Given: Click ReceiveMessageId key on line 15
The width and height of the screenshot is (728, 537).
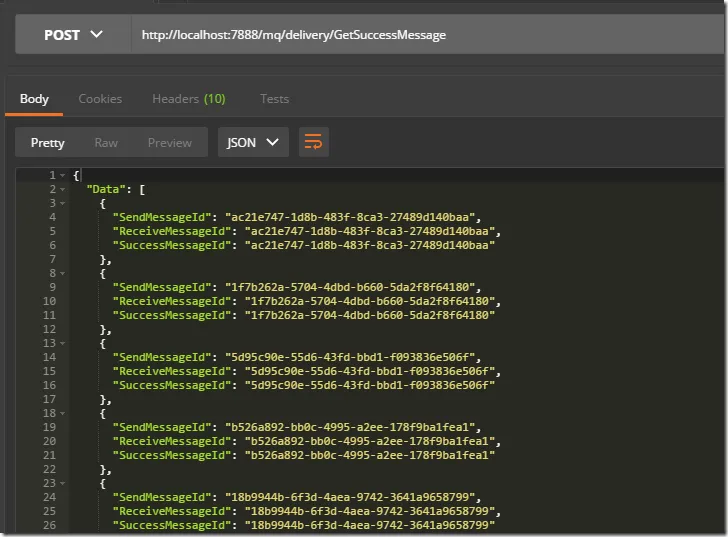Looking at the screenshot, I should pos(172,371).
